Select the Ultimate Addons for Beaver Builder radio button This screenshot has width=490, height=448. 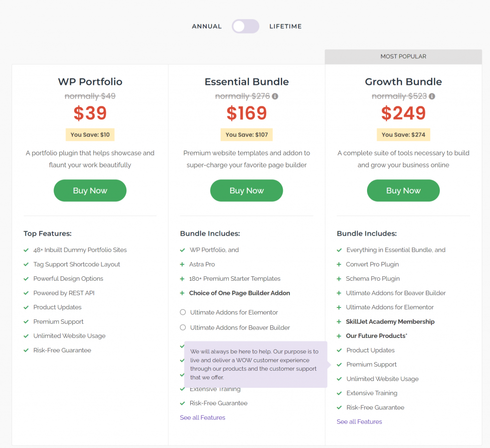tap(183, 326)
